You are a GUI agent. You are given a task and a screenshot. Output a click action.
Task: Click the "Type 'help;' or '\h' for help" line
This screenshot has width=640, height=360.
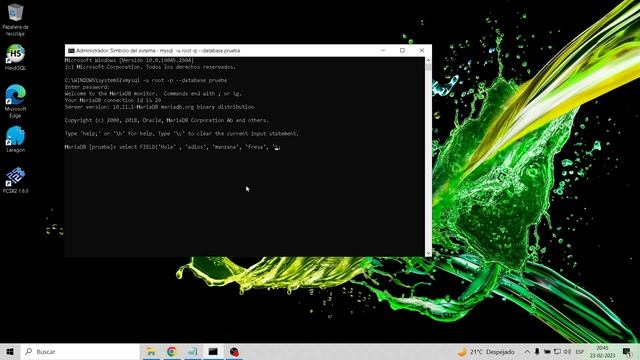[182, 133]
